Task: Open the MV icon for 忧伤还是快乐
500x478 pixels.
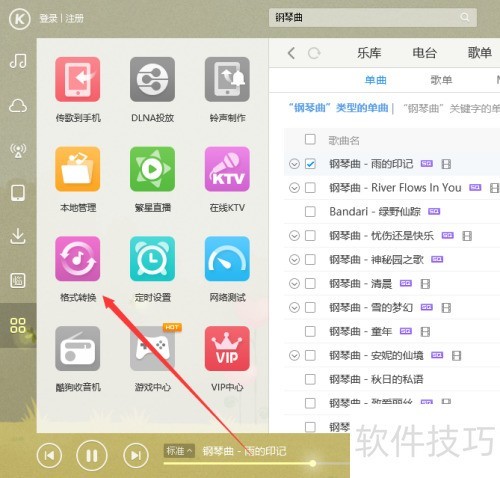Action: point(467,236)
